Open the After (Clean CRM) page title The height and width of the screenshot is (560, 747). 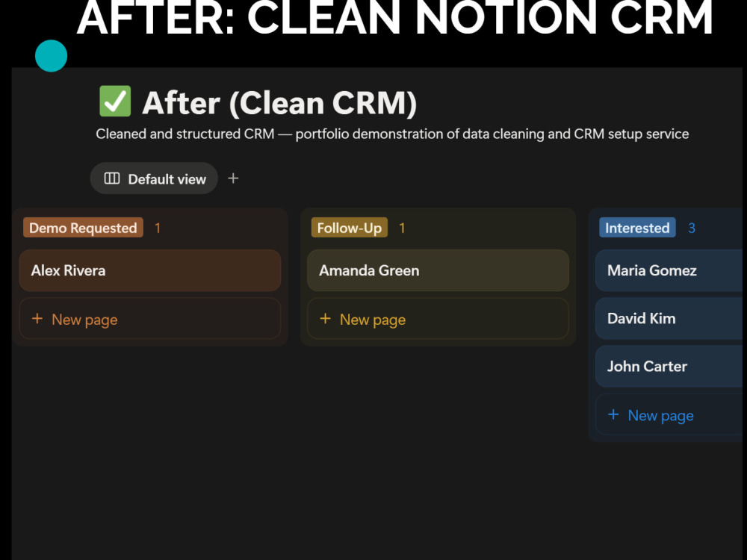[x=279, y=102]
